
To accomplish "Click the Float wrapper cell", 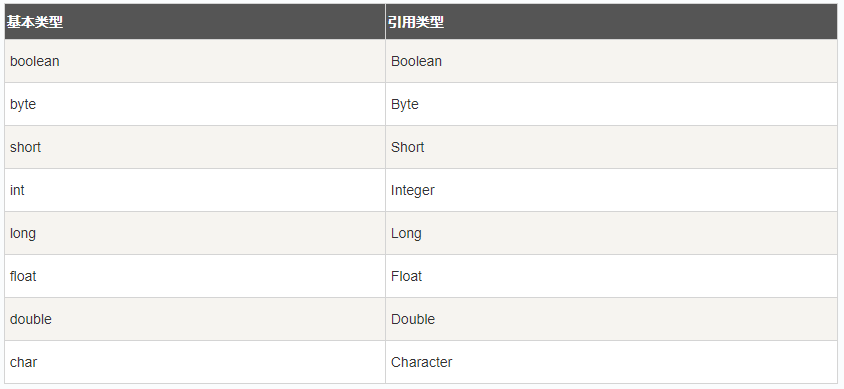I will point(611,277).
